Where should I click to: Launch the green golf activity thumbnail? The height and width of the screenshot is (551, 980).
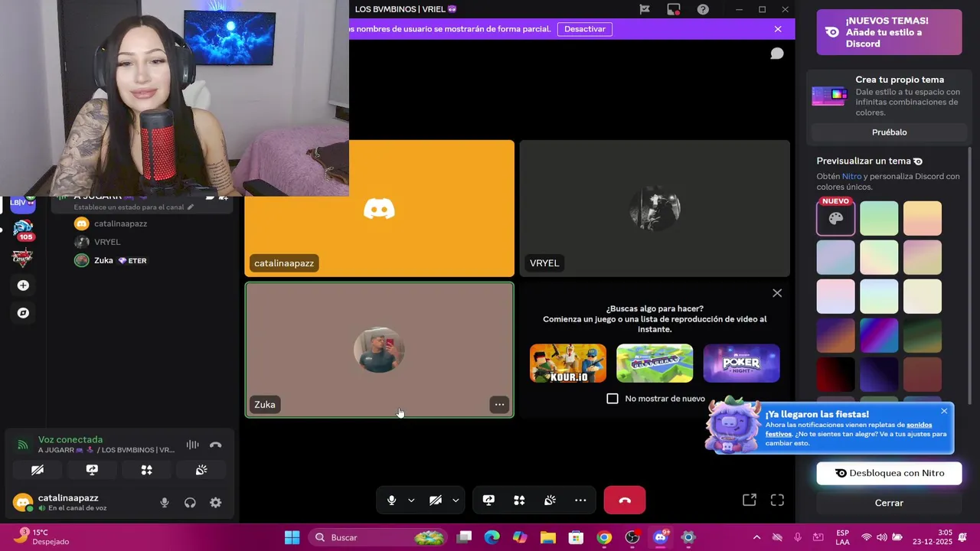tap(655, 364)
